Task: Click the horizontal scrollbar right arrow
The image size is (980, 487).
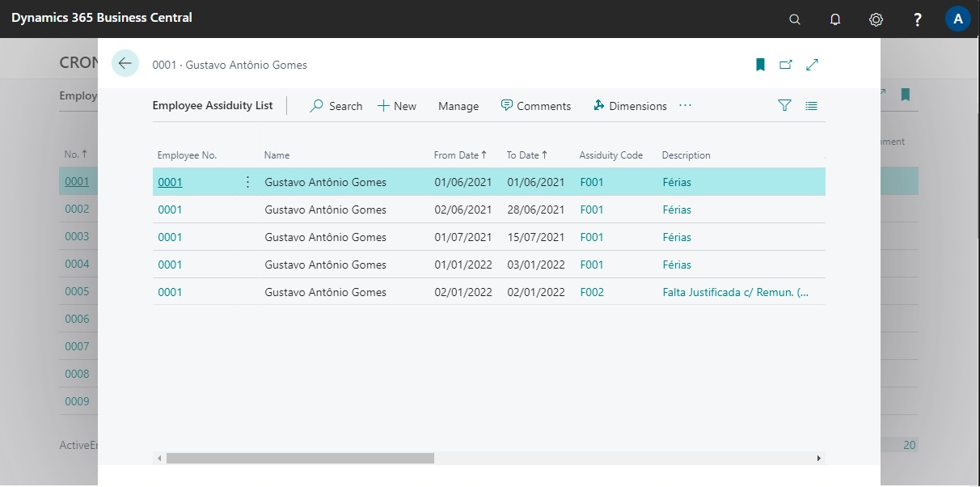Action: coord(818,459)
